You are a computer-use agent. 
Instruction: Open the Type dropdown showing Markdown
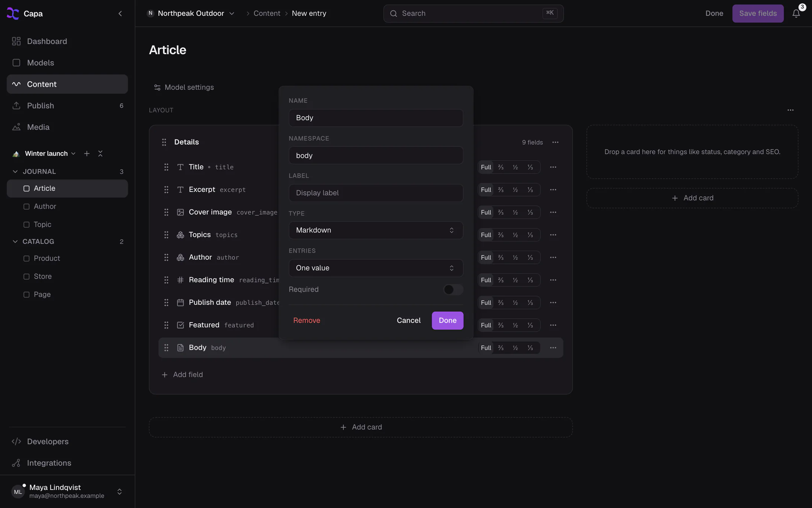tap(376, 230)
